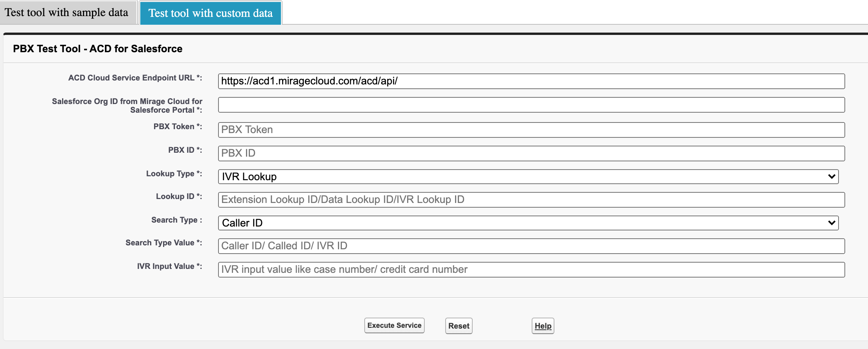Click the Search Type Value field

click(531, 246)
